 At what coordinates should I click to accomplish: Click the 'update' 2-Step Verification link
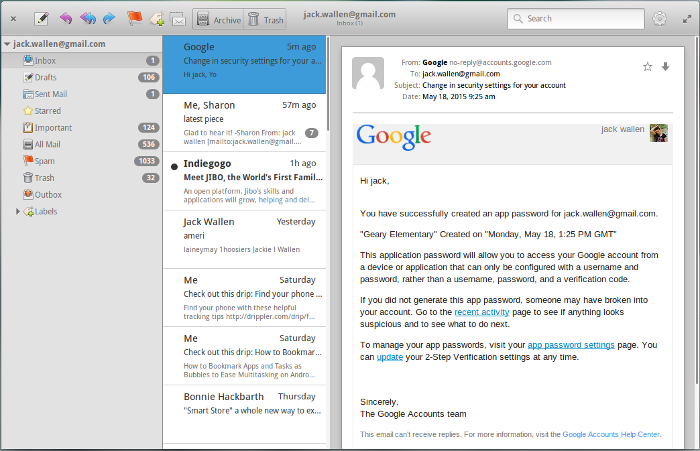(390, 357)
